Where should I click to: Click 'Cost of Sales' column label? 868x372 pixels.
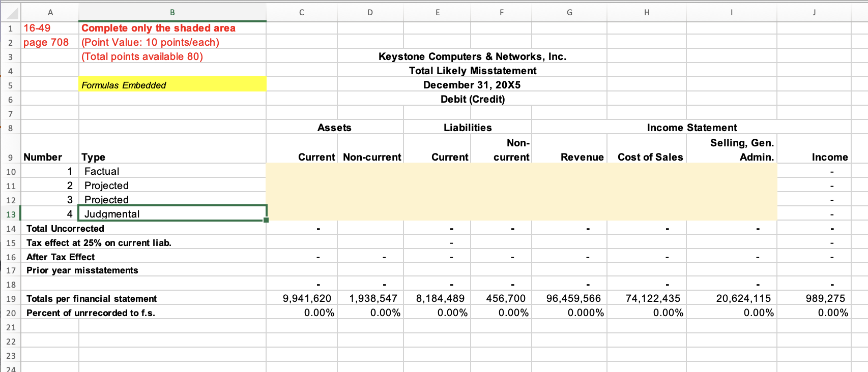pyautogui.click(x=650, y=157)
